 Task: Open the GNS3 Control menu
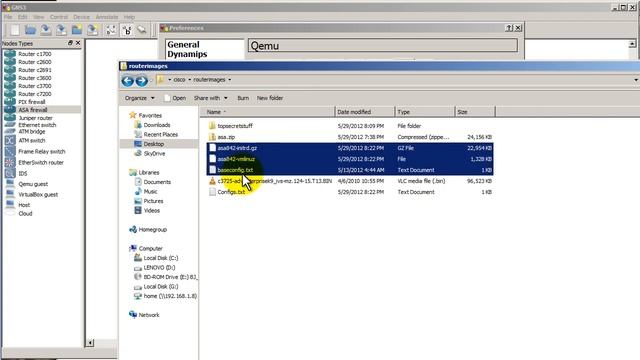[59, 17]
